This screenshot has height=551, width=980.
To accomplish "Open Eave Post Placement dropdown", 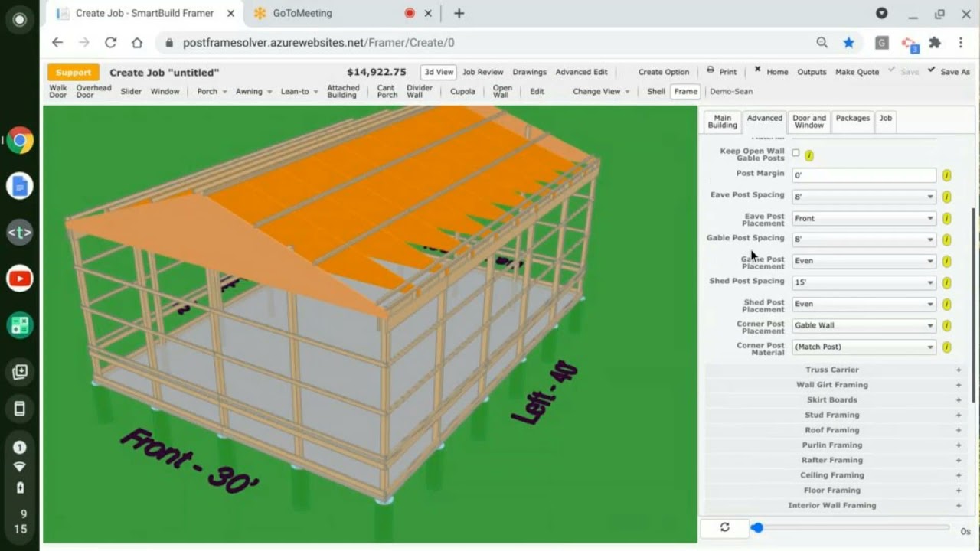I will coord(864,218).
